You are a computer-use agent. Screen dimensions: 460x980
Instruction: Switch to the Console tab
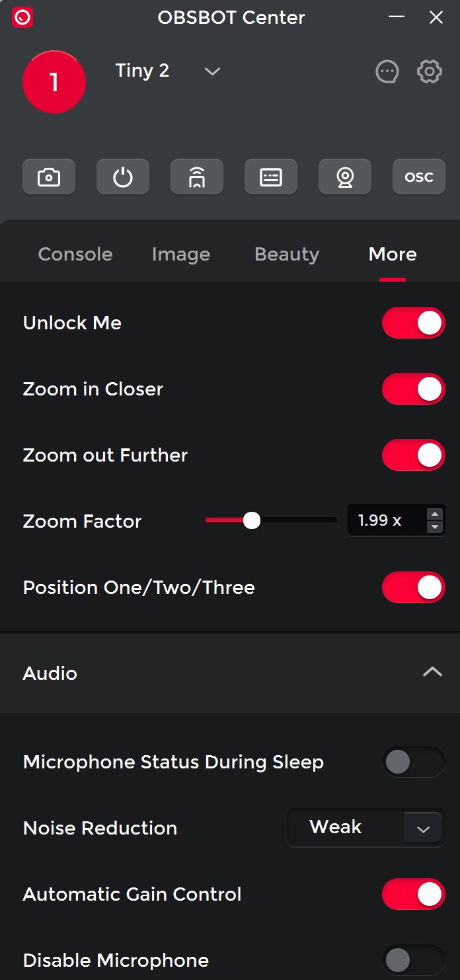pos(75,255)
